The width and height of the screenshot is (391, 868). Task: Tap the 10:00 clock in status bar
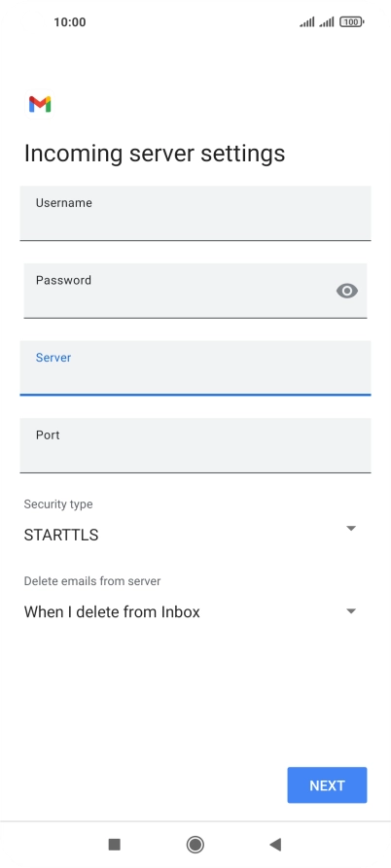(70, 22)
